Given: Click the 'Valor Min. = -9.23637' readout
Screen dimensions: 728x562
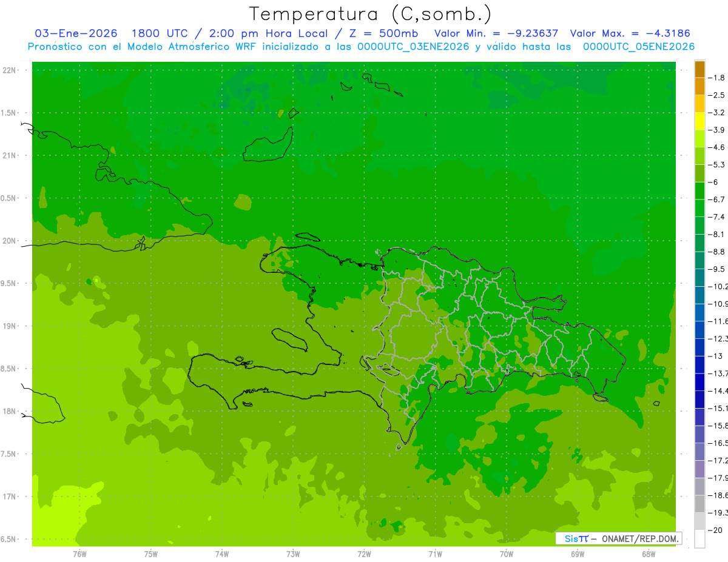Looking at the screenshot, I should pos(497,33).
